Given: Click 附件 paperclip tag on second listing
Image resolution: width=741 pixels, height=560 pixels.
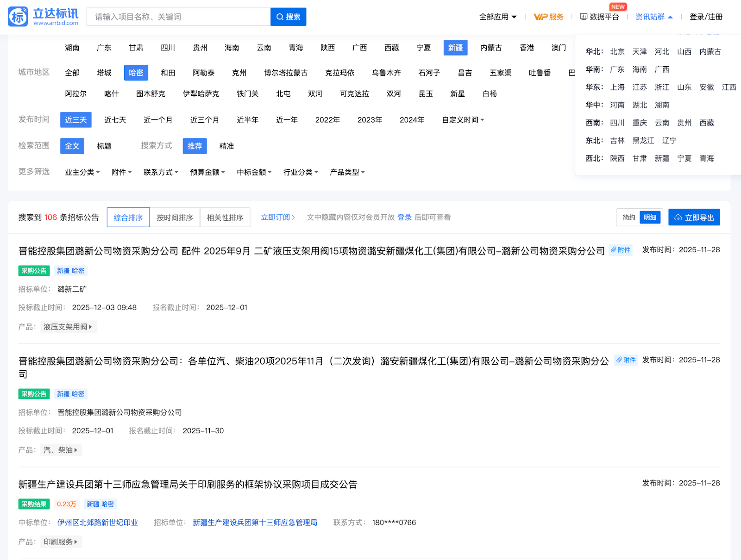Looking at the screenshot, I should tap(626, 360).
